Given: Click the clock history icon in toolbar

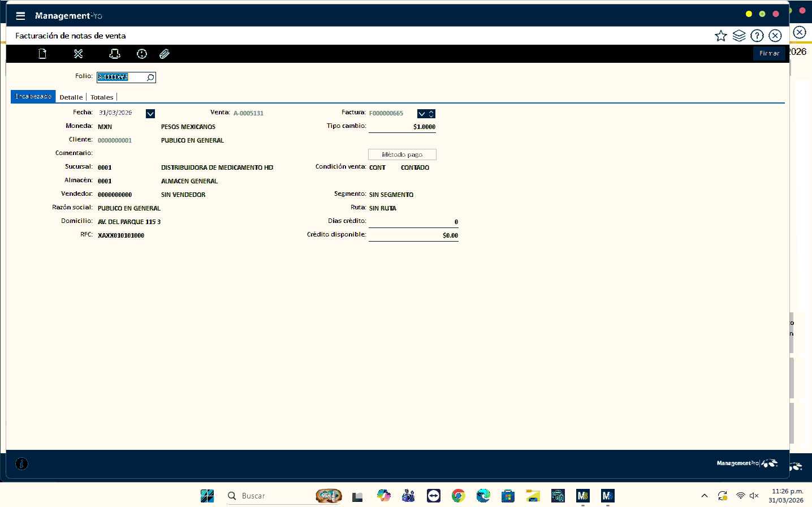Looking at the screenshot, I should click(x=142, y=54).
